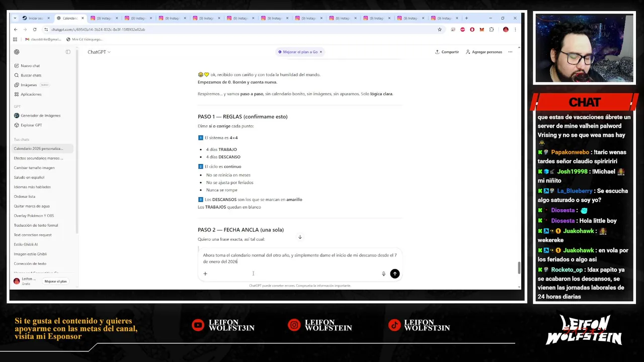This screenshot has width=644, height=362.
Task: Send the message with arrow button
Action: point(395,274)
